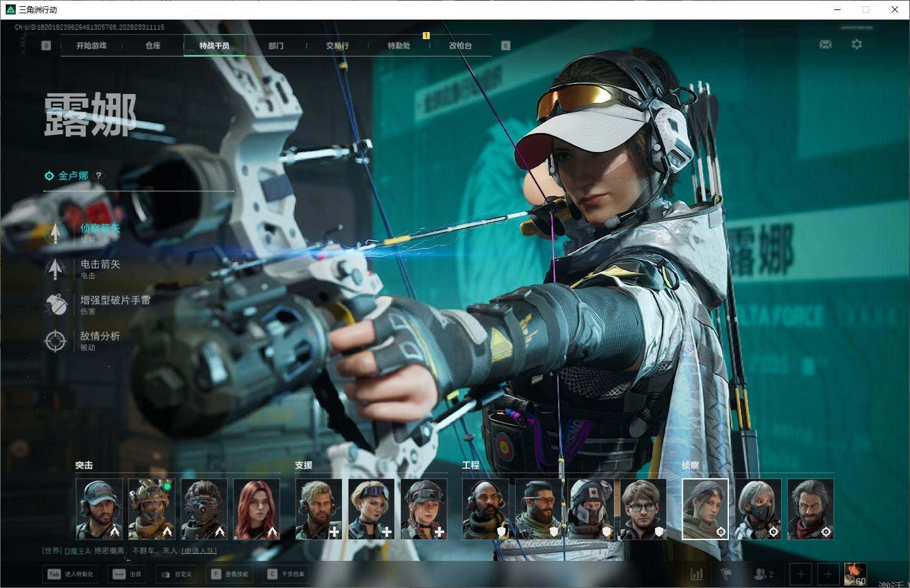Click the 支援 class heading

click(304, 465)
